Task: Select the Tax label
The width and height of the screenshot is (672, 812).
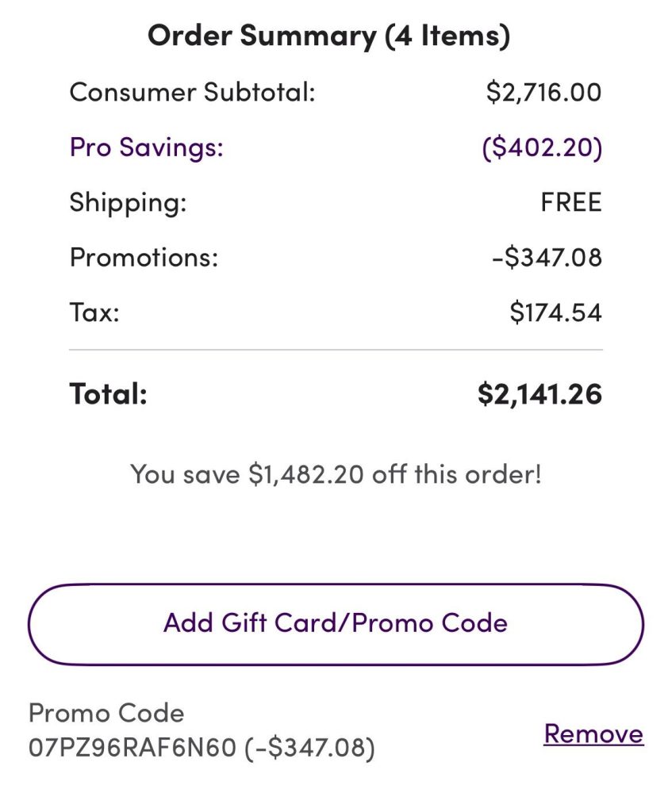Action: pyautogui.click(x=94, y=312)
